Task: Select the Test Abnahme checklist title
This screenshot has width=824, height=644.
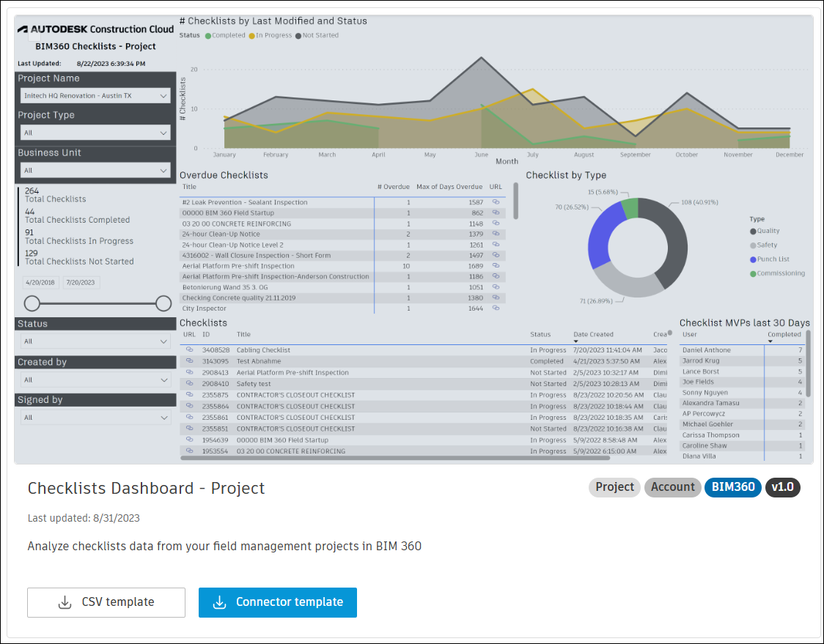Action: 259,361
